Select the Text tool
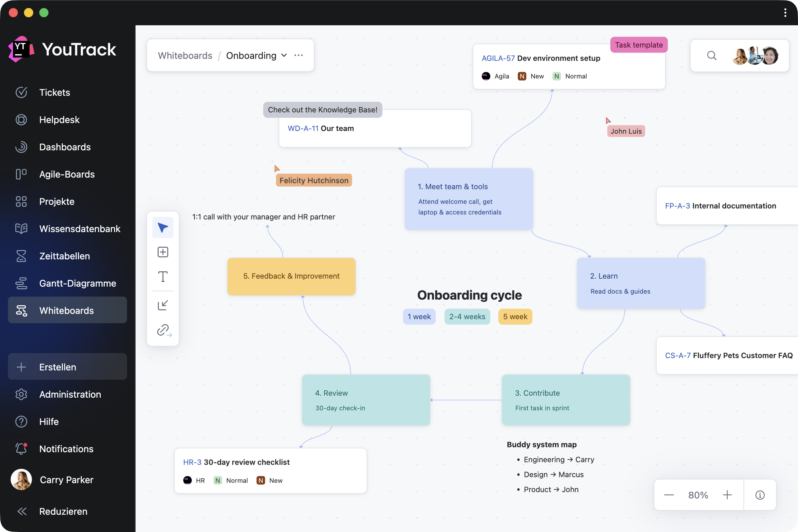 click(163, 277)
